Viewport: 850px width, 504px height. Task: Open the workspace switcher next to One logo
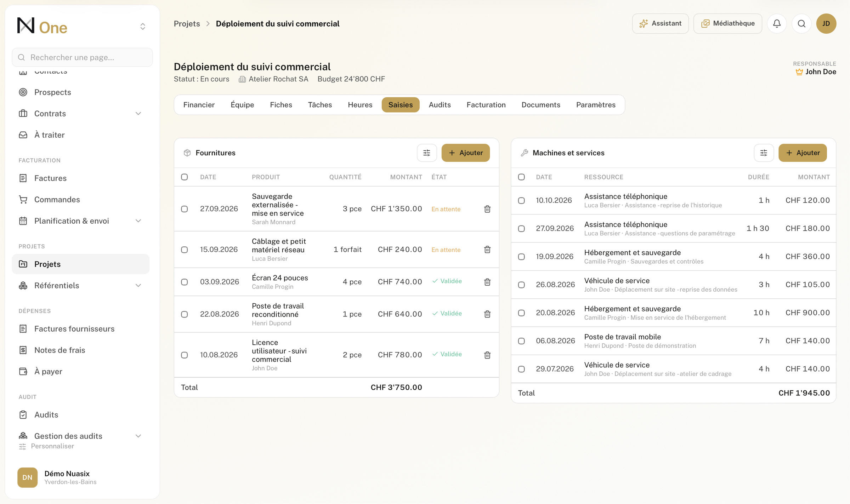click(x=143, y=27)
